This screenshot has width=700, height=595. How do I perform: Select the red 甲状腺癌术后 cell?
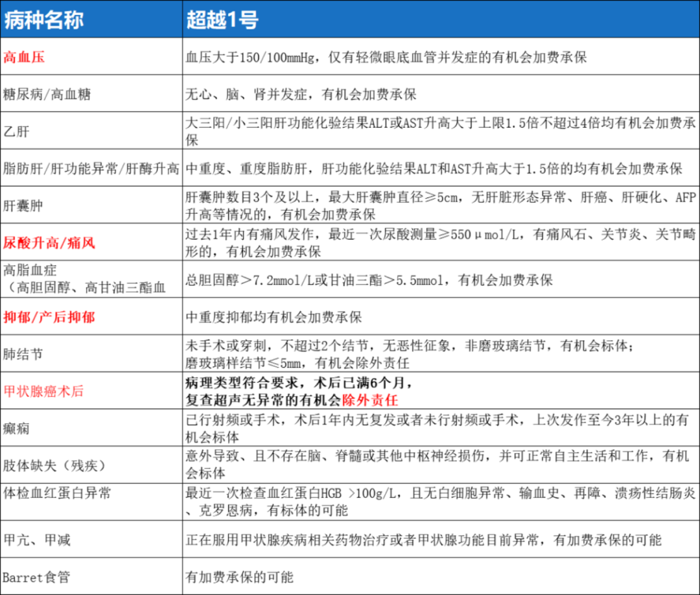(91, 391)
